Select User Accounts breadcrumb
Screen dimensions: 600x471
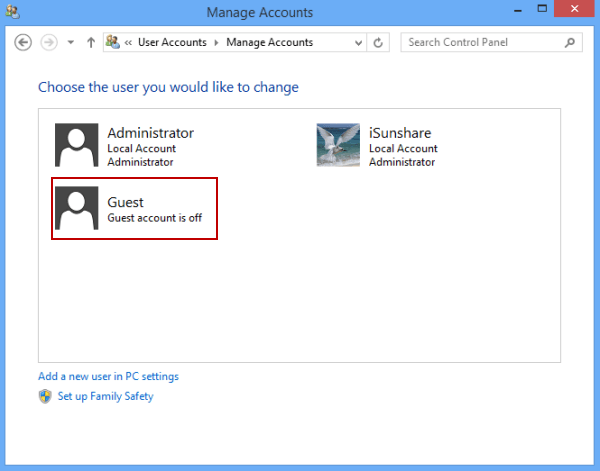tap(172, 42)
